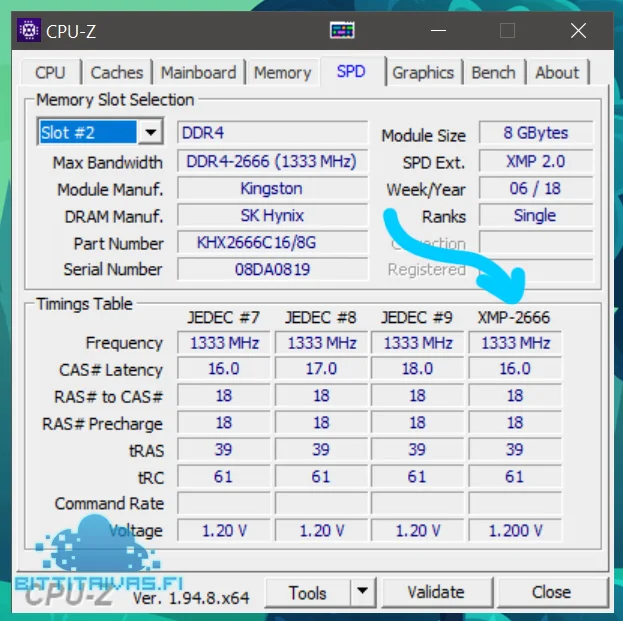Expand the Tools dropdown arrow

(x=362, y=592)
